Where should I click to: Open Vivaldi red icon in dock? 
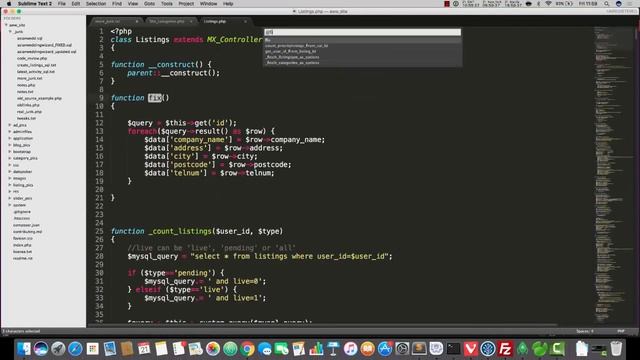(x=471, y=349)
